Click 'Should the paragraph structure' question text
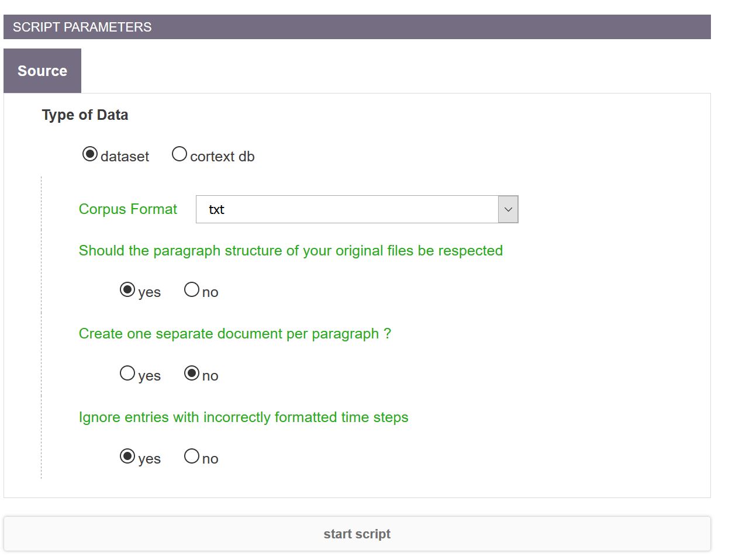Image resolution: width=732 pixels, height=560 pixels. tap(291, 251)
